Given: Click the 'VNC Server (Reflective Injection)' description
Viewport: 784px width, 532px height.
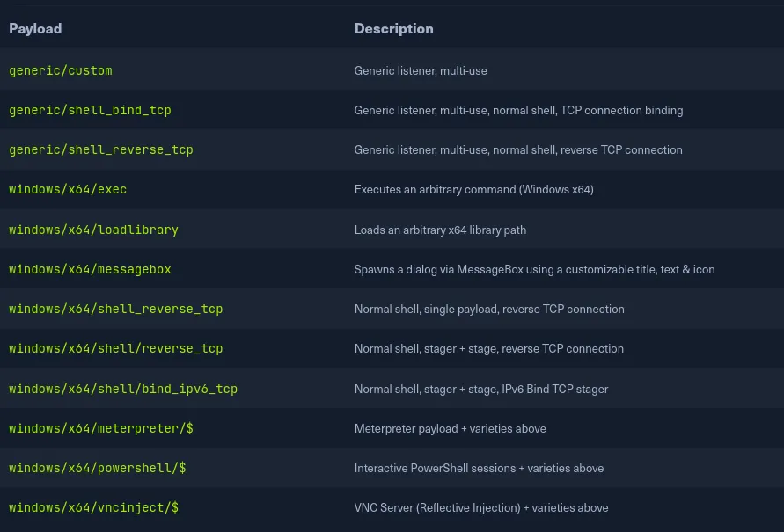Looking at the screenshot, I should tap(481, 507).
